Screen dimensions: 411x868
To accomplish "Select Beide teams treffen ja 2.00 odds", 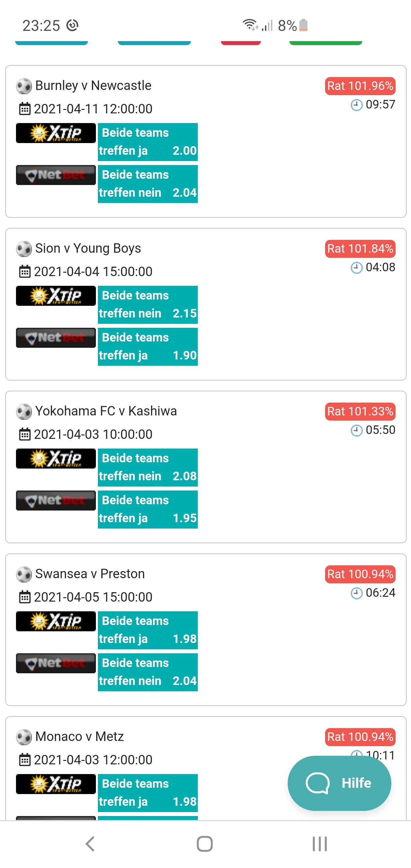I will [x=148, y=142].
